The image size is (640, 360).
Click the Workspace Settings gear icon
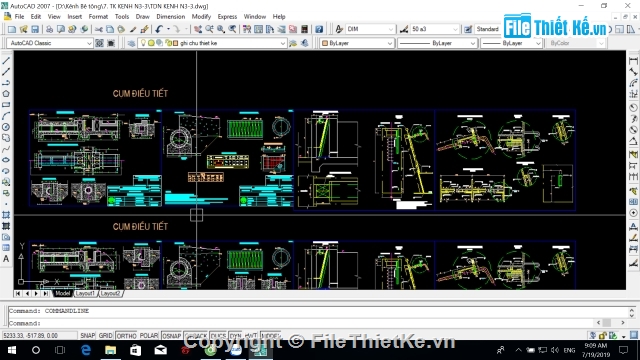[x=99, y=43]
